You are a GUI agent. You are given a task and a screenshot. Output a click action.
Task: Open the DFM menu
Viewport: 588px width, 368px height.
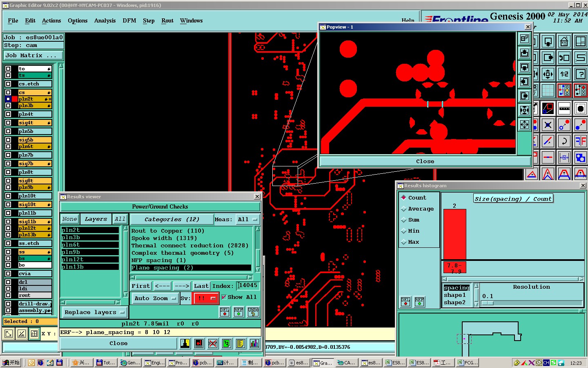coord(129,20)
